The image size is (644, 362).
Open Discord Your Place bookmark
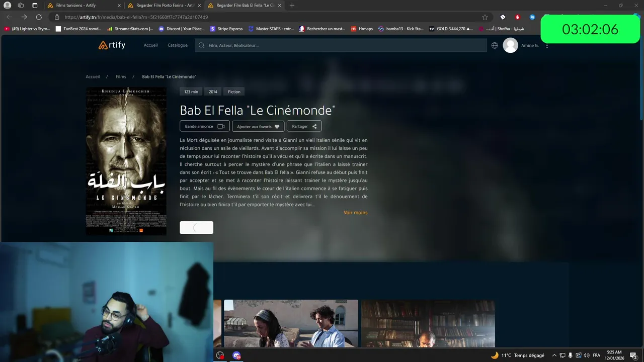click(182, 29)
